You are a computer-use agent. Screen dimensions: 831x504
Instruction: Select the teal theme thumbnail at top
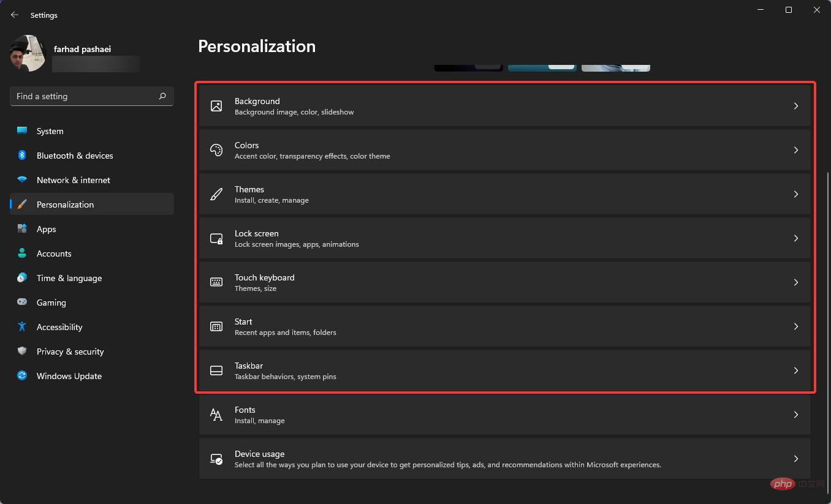tap(542, 68)
